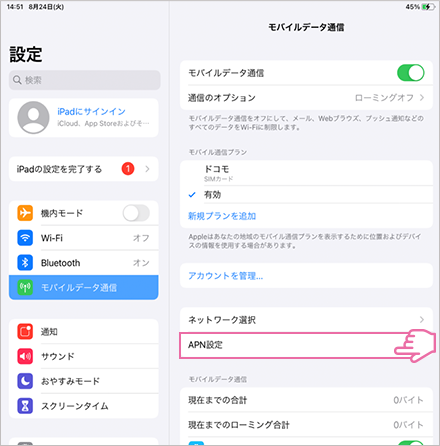Click the green mobile data antenna icon
The height and width of the screenshot is (446, 440).
[x=25, y=287]
